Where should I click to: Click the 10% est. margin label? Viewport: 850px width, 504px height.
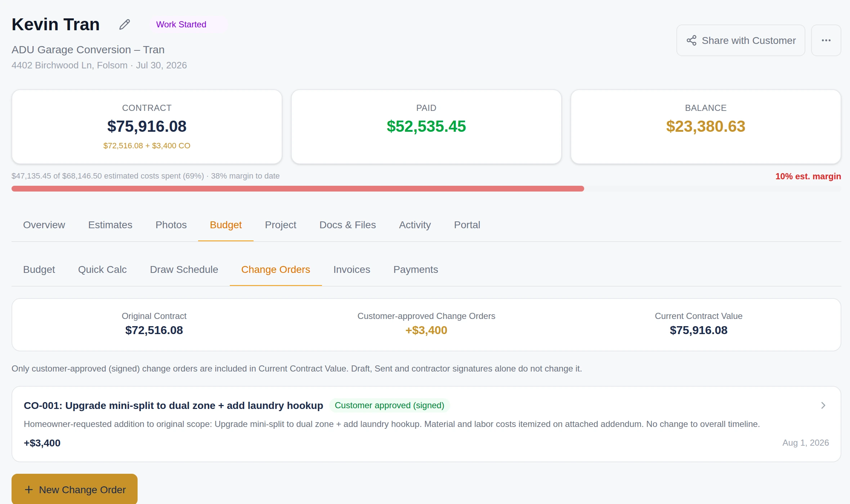[808, 176]
